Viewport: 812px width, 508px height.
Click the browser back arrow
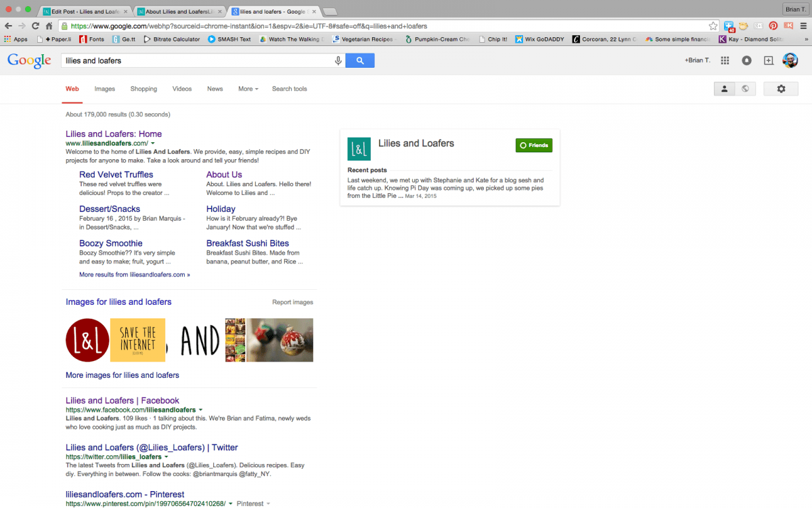pos(9,26)
